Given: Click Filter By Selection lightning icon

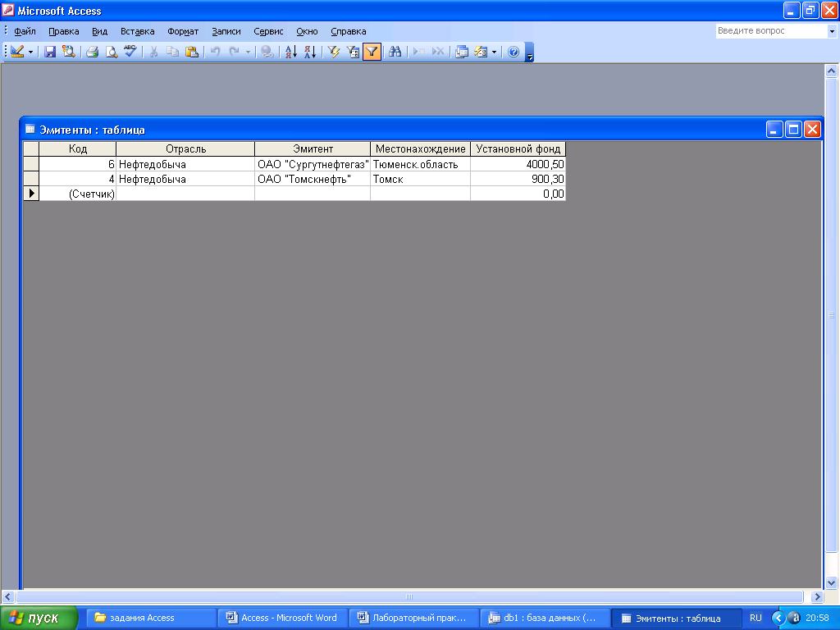Looking at the screenshot, I should 334,52.
